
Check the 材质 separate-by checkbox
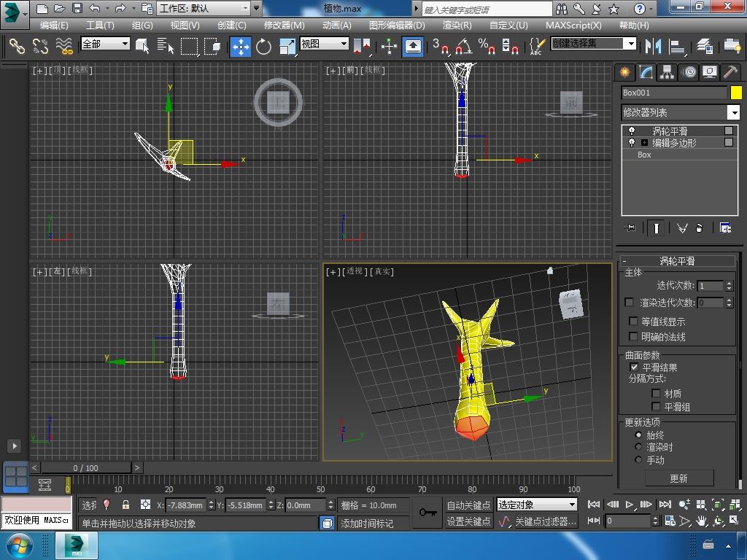656,393
